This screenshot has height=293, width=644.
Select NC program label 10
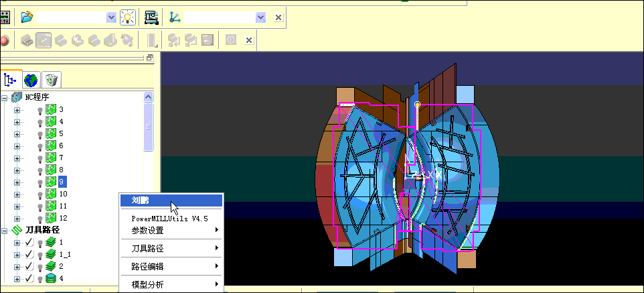click(63, 194)
